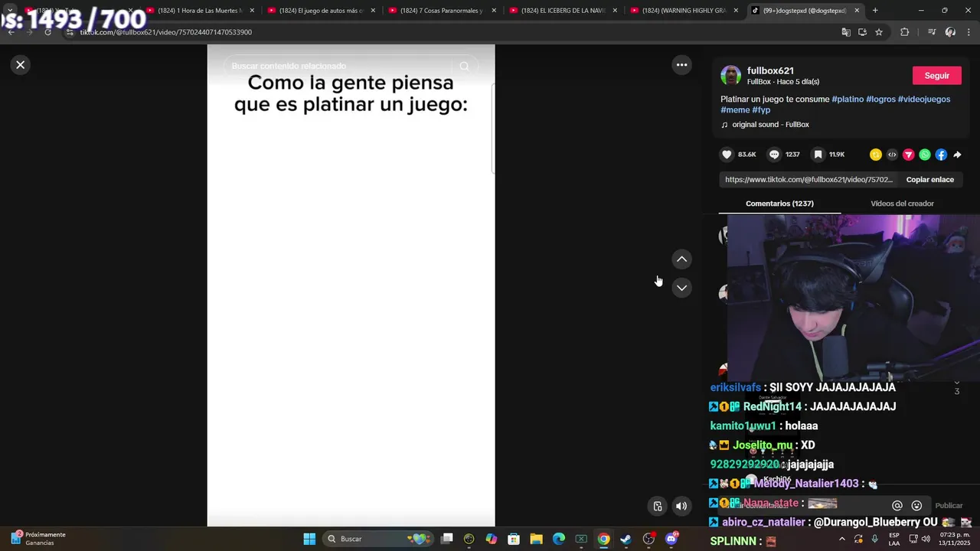Open the #fyp hashtag
The width and height of the screenshot is (980, 551).
pos(761,110)
